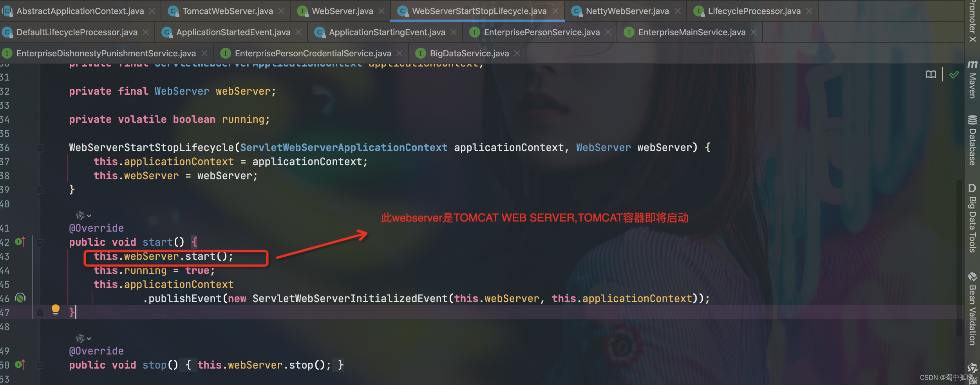
Task: Close the LifecycleProcessor.java tab
Action: click(x=809, y=11)
